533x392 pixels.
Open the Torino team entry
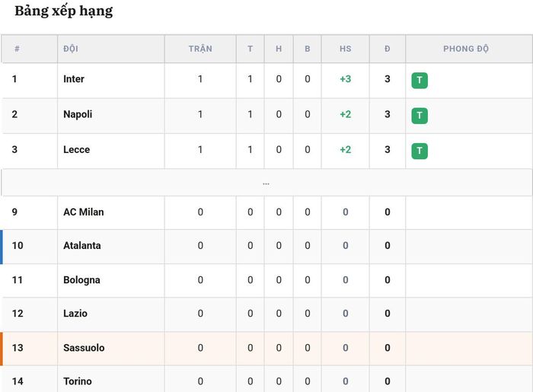click(78, 381)
